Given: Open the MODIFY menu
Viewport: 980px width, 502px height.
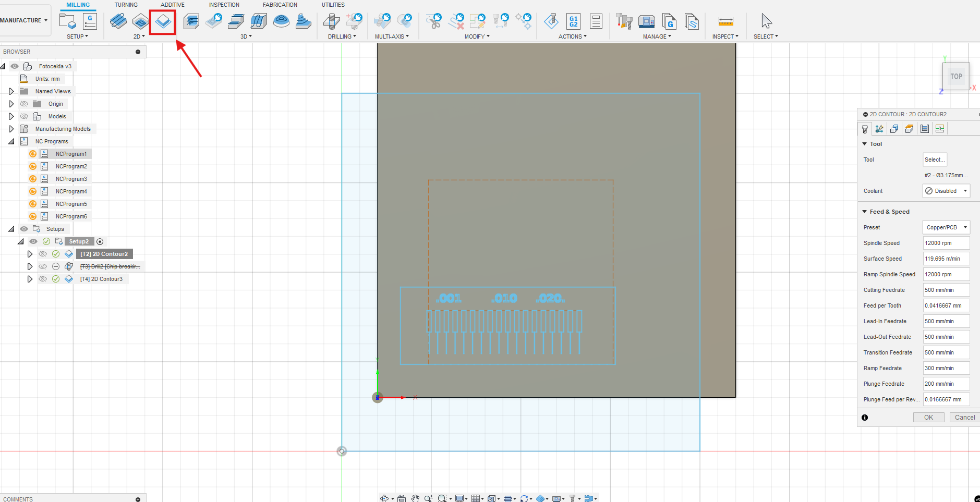Looking at the screenshot, I should coord(477,36).
